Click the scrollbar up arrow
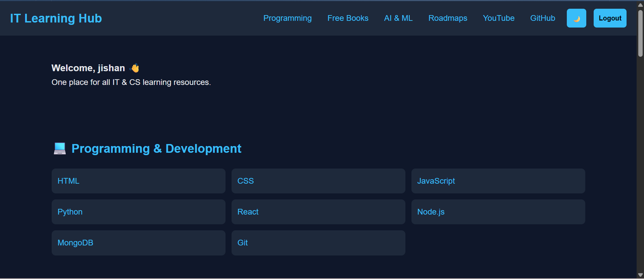 tap(640, 5)
